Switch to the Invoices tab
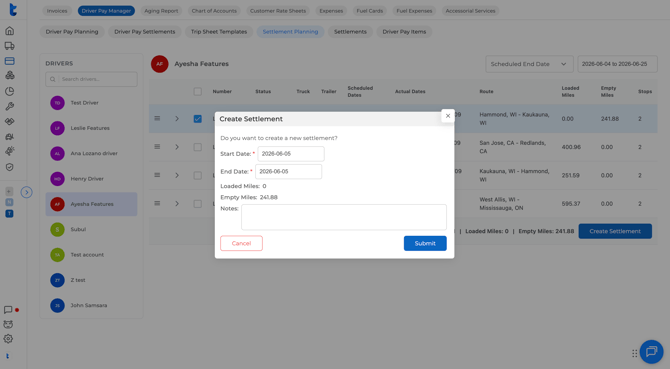The width and height of the screenshot is (670, 369). pos(57,11)
